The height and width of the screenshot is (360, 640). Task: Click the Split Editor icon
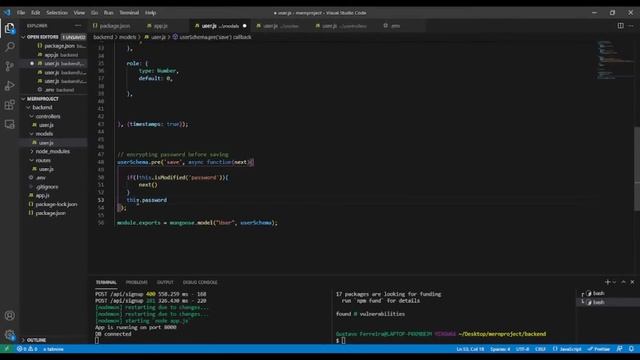click(620, 25)
